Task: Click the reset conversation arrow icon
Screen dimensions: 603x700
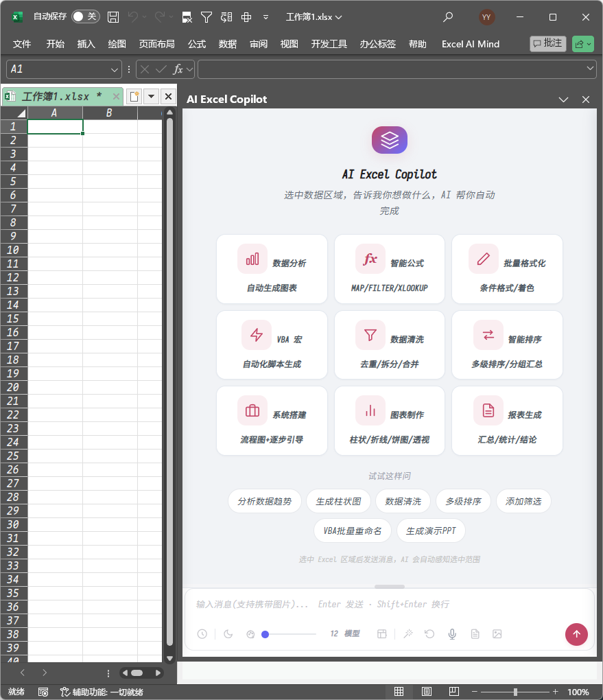Action: coord(429,634)
